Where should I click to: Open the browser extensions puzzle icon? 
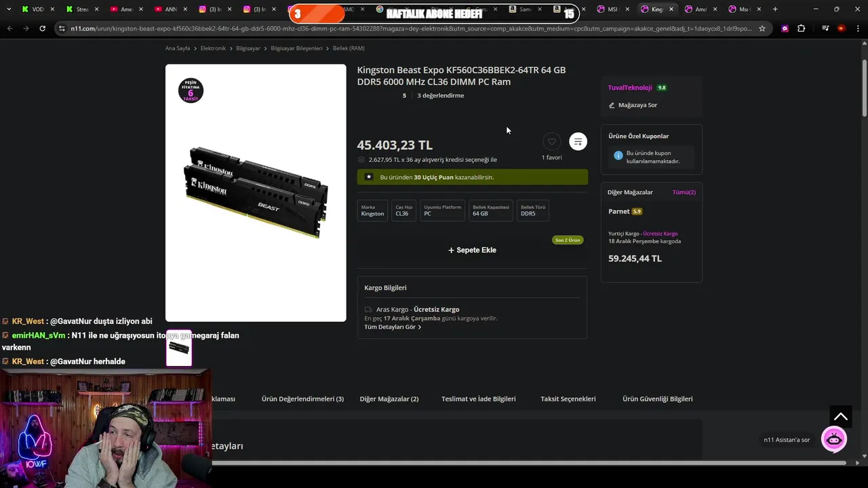(x=802, y=28)
